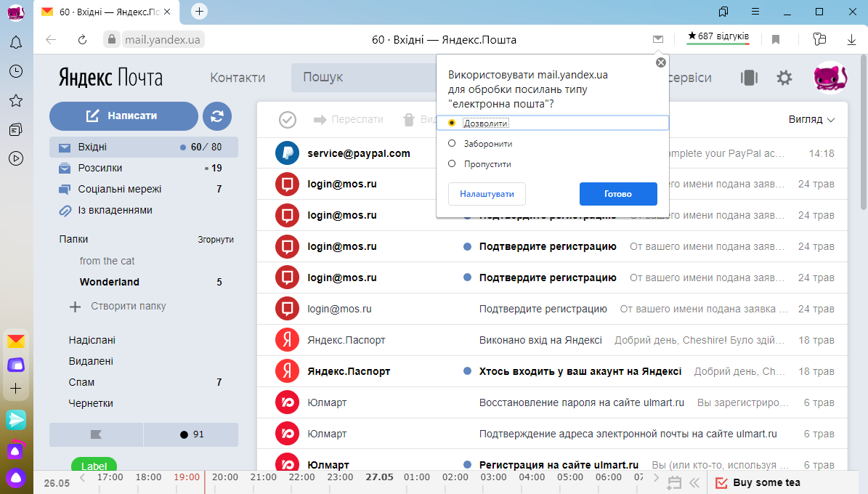
Task: Open browser notifications bell in sidebar
Action: (16, 42)
